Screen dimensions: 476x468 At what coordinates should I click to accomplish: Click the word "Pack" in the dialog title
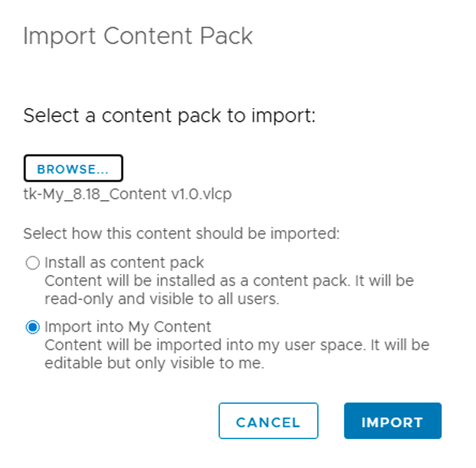226,36
